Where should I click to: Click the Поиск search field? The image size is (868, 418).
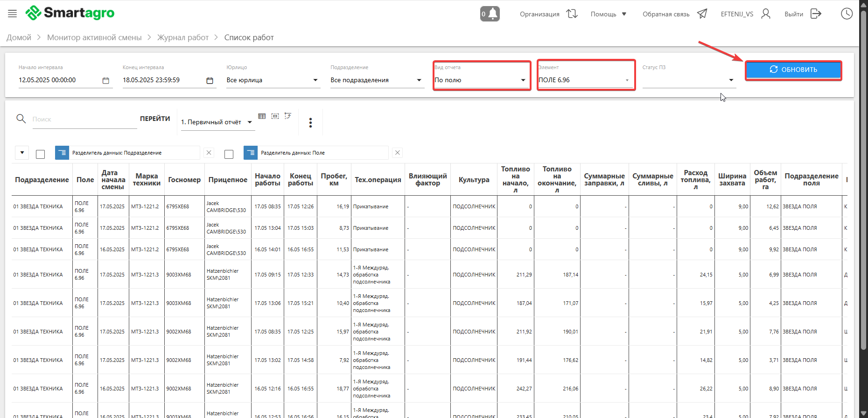click(84, 120)
